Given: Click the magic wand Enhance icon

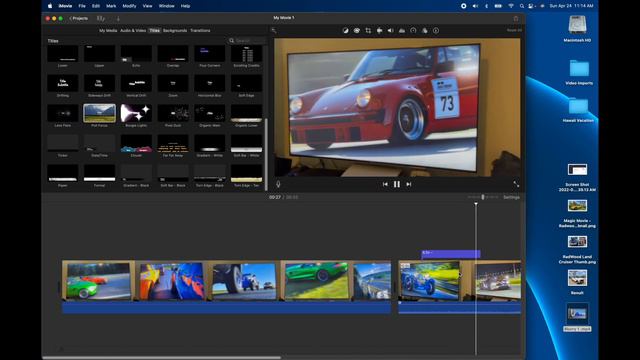Looking at the screenshot, I should point(274,30).
